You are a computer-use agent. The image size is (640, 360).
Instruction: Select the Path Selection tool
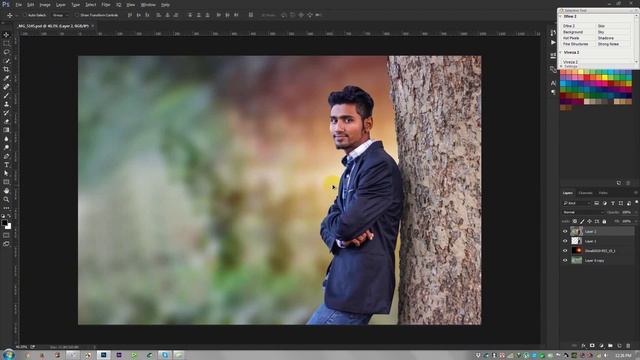tap(6, 173)
